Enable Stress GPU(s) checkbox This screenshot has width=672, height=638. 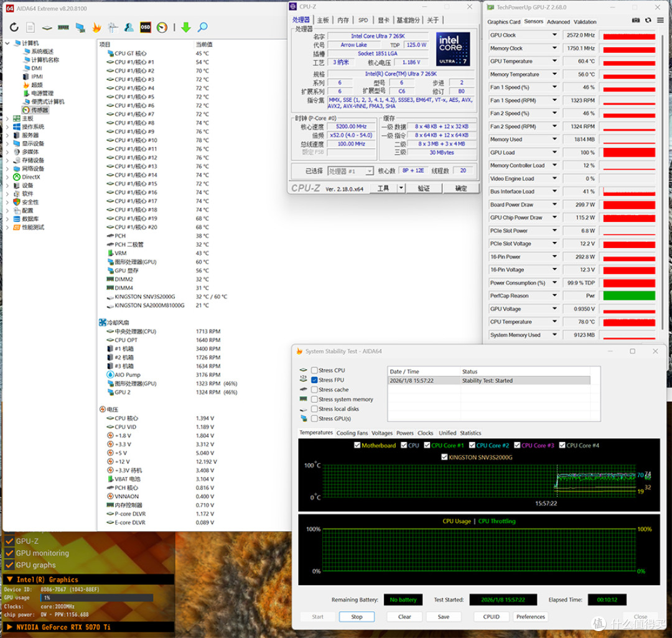(314, 418)
